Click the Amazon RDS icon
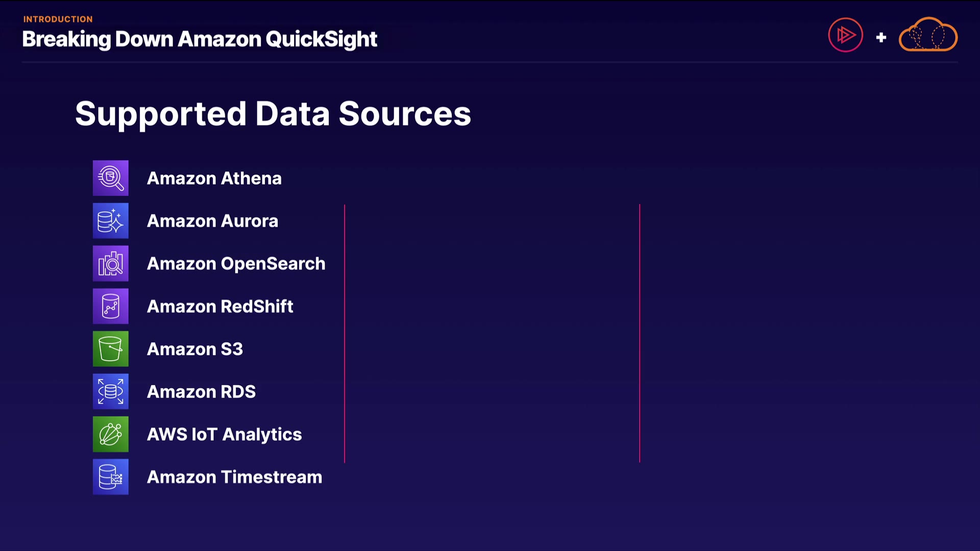This screenshot has height=551, width=980. [x=110, y=392]
